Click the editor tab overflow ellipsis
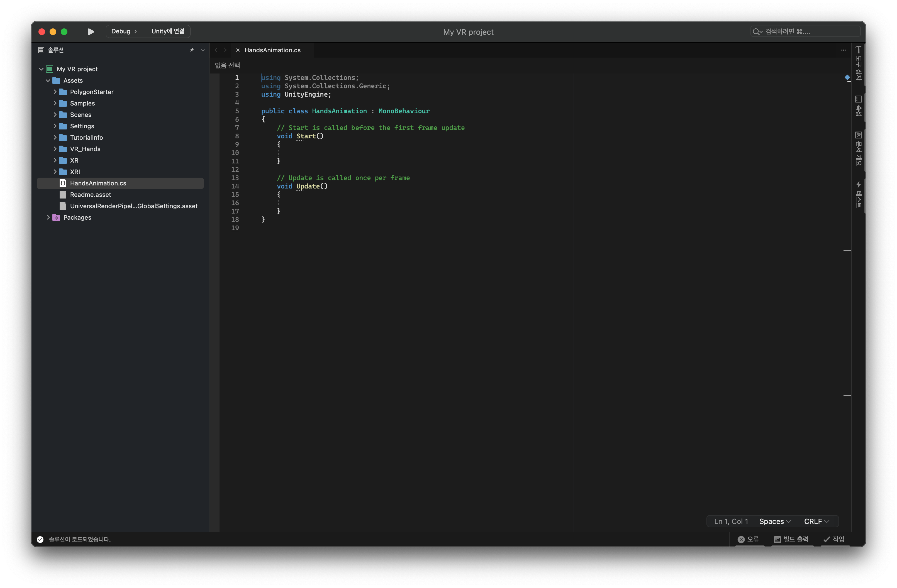This screenshot has width=897, height=588. [x=843, y=50]
